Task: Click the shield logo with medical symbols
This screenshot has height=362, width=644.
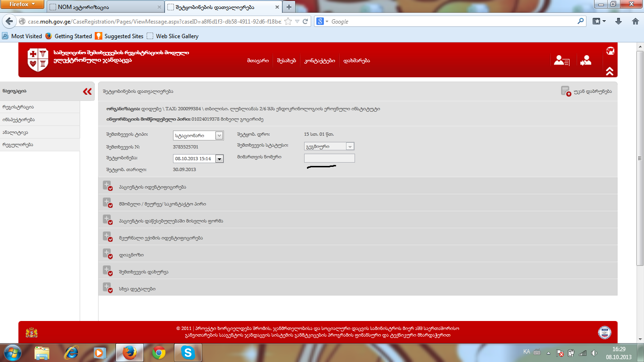Action: (x=38, y=60)
